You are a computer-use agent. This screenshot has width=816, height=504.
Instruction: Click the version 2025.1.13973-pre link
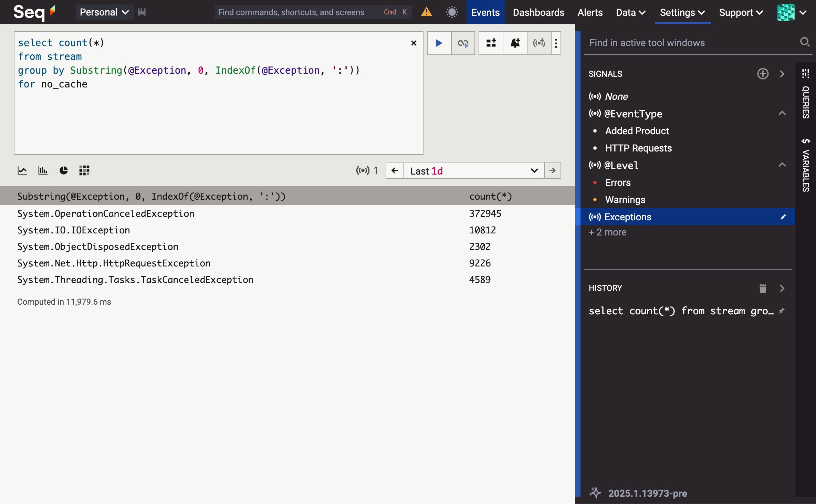pos(647,493)
